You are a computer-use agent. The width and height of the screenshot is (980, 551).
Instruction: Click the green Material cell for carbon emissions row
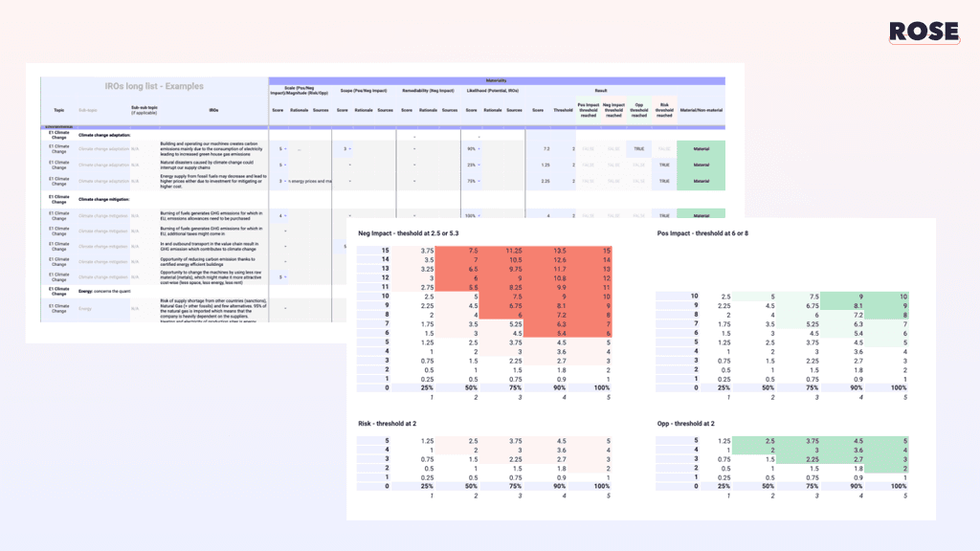[701, 148]
